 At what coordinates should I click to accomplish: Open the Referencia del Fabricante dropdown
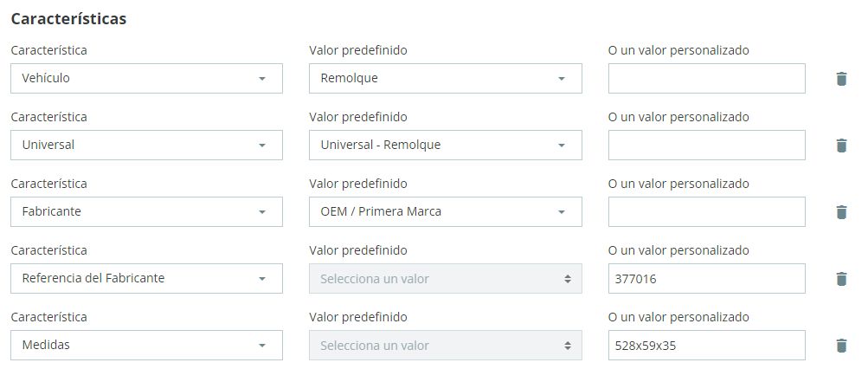146,279
